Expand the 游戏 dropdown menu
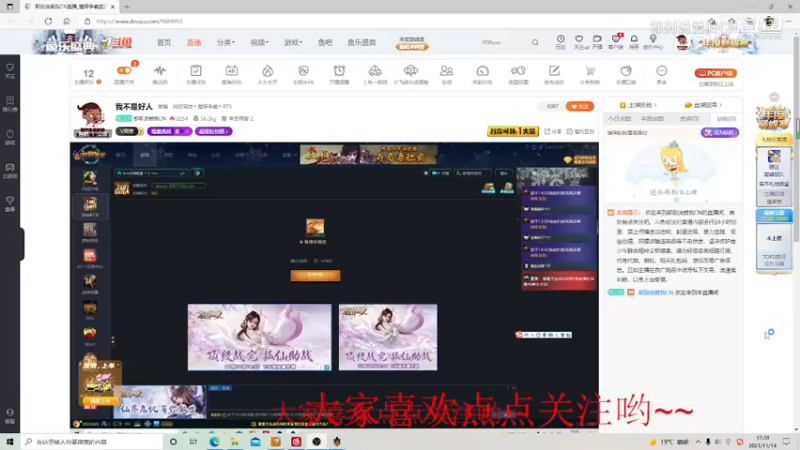800x450 pixels. (x=293, y=42)
